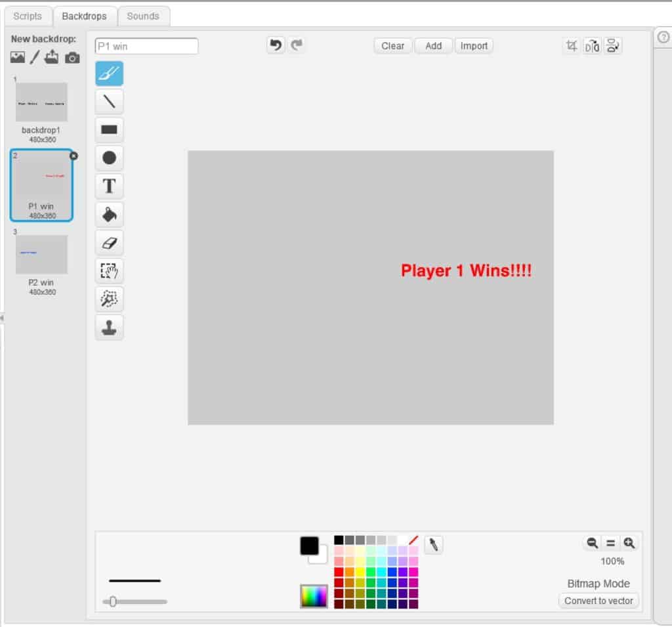Select the Eraser tool
Viewport: 672px width, 627px height.
(109, 243)
